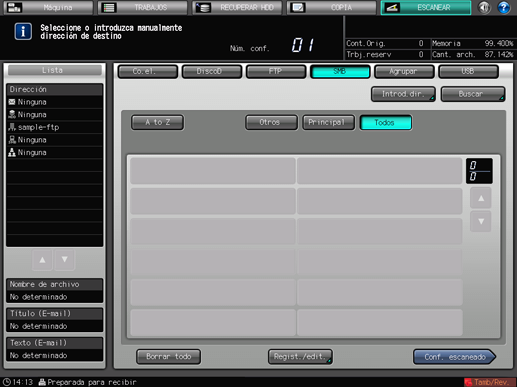
Task: Select the Co.el. destination button
Action: (148, 71)
